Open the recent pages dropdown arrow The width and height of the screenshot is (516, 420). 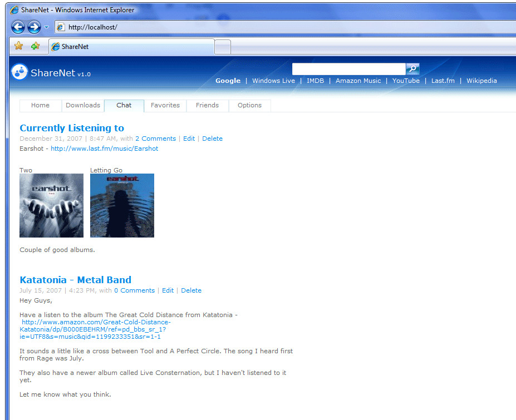[x=46, y=27]
